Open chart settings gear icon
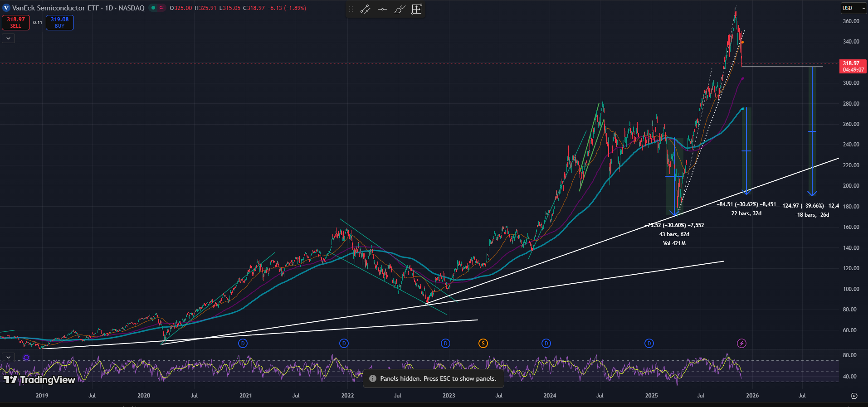The height and width of the screenshot is (407, 868). (x=854, y=396)
